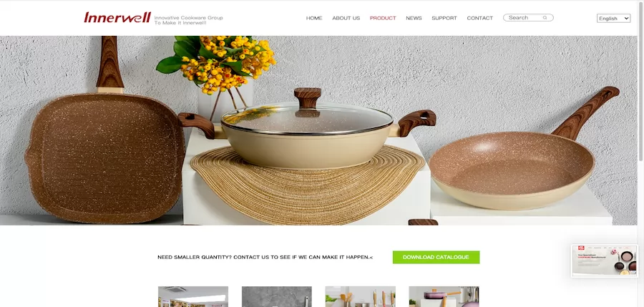Click the Innerwell logo
The width and height of the screenshot is (644, 307).
tap(117, 17)
